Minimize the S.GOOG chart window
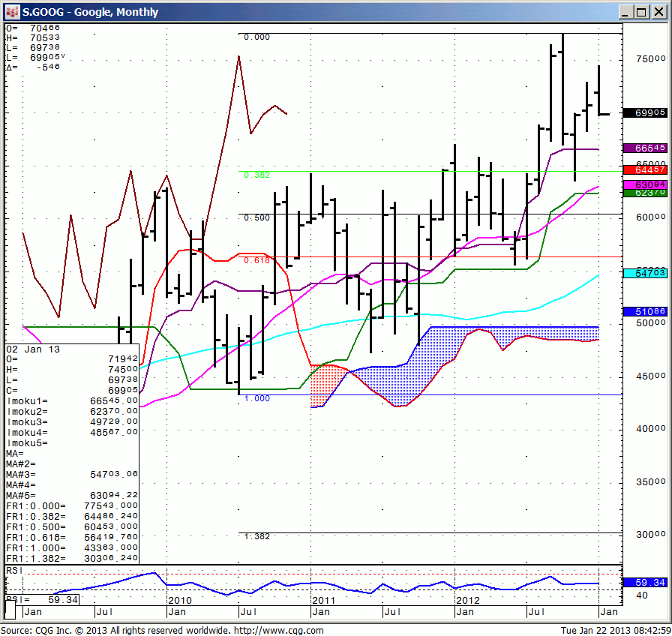The width and height of the screenshot is (672, 636). click(626, 12)
